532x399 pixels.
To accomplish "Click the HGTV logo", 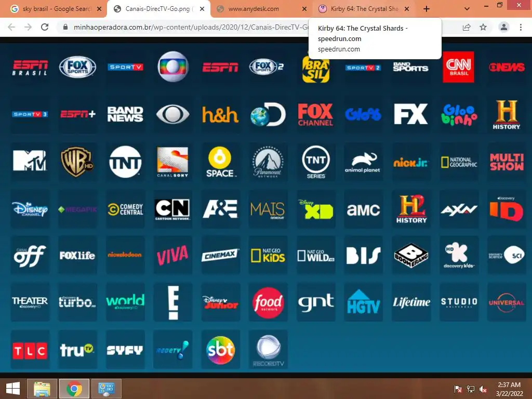I will tap(363, 302).
